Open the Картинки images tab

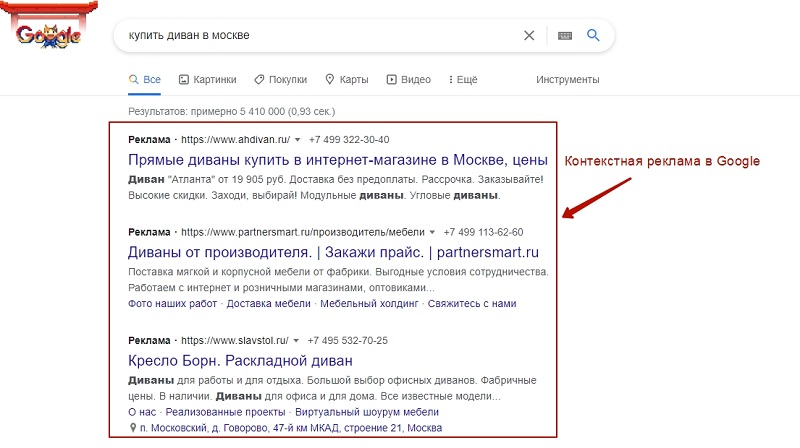[208, 80]
